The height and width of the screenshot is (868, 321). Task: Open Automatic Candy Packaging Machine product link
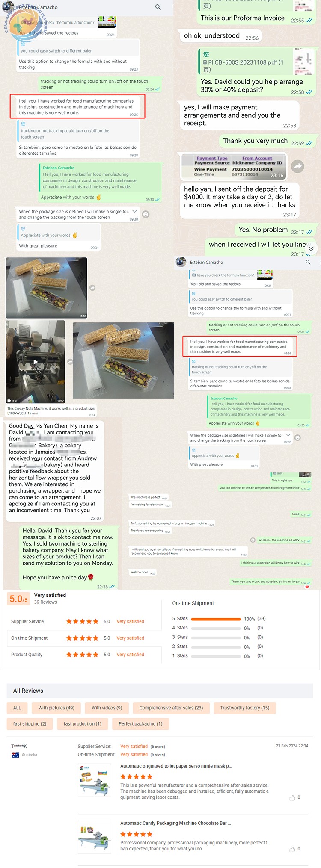click(x=175, y=823)
